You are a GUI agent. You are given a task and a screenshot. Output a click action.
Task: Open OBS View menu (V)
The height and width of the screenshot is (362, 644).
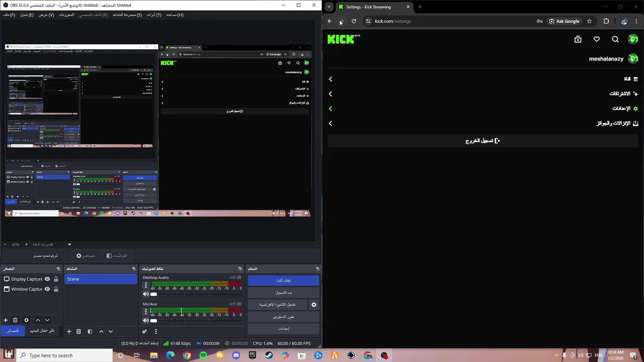46,15
